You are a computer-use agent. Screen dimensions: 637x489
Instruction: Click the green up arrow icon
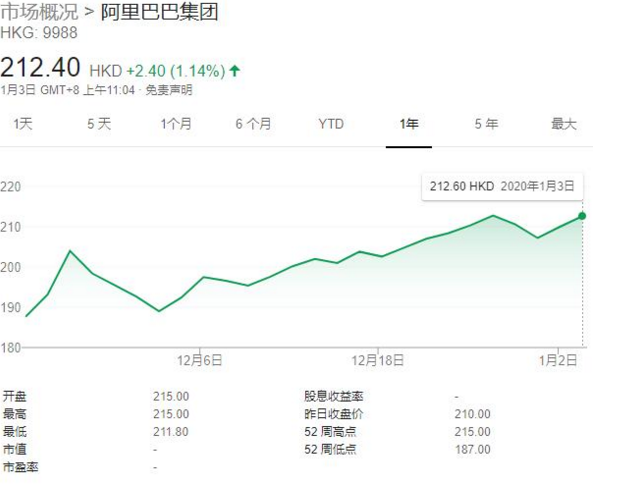pos(235,71)
